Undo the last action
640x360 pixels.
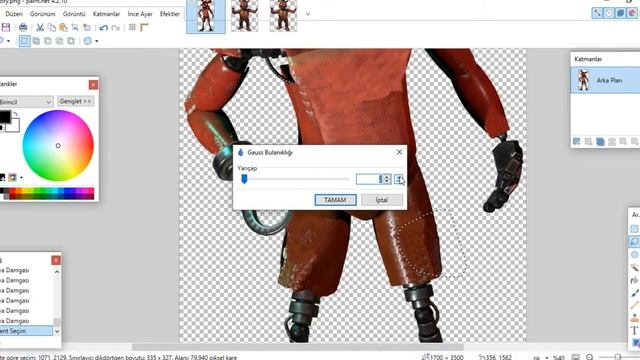[x=104, y=27]
